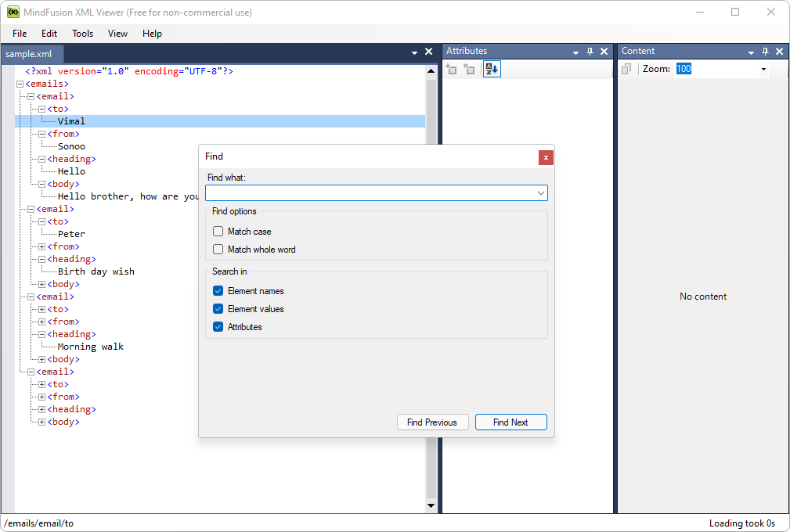The height and width of the screenshot is (532, 790).
Task: Click the Find Previous button
Action: [432, 422]
